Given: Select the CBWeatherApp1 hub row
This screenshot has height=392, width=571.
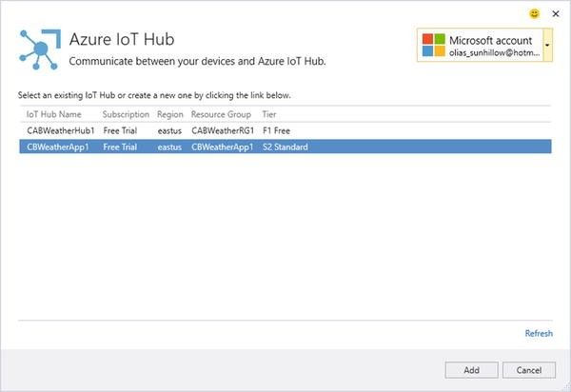Looking at the screenshot, I should click(x=285, y=147).
